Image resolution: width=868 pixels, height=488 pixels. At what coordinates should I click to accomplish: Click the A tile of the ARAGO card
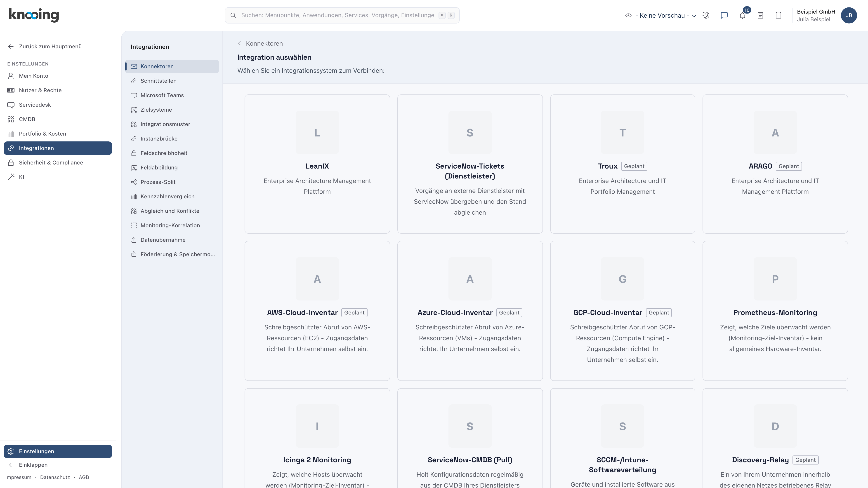(x=775, y=133)
